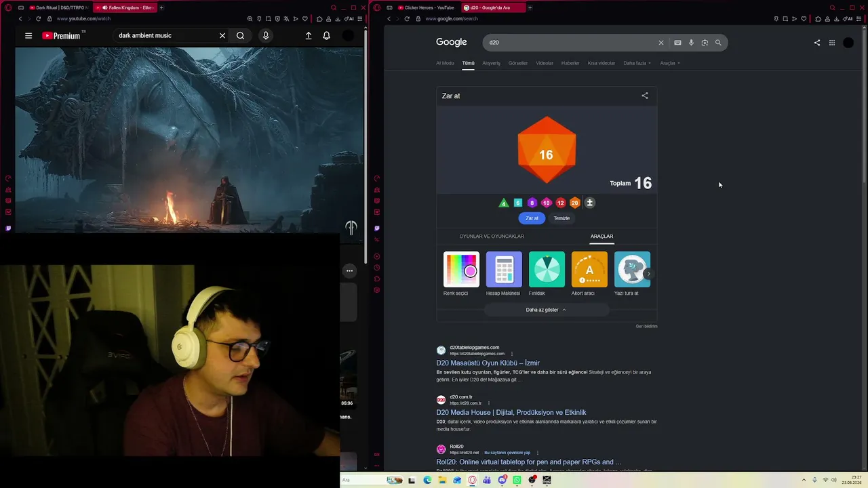Click the Zar at roll button
This screenshot has width=868, height=488.
[x=532, y=218]
